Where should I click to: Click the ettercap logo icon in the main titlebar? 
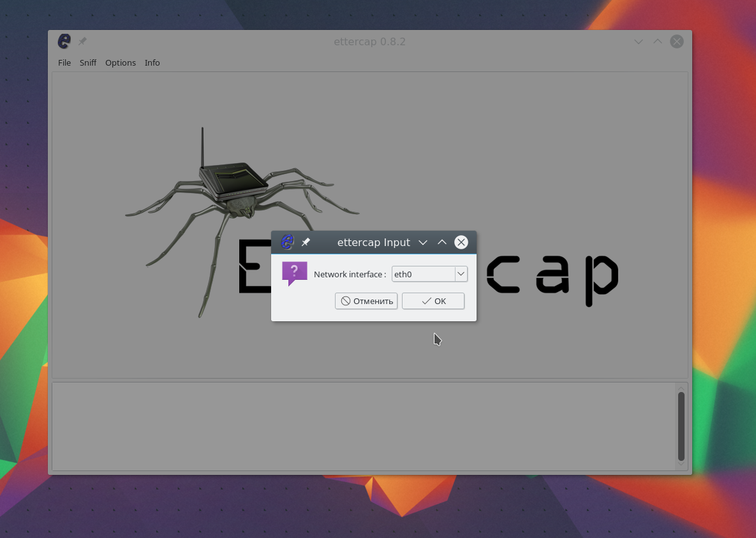pyautogui.click(x=63, y=41)
